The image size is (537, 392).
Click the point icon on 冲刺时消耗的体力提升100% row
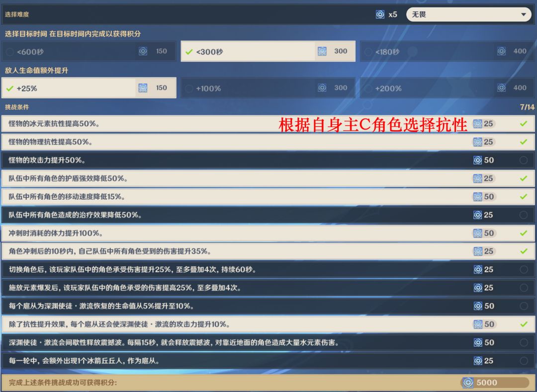pyautogui.click(x=477, y=234)
